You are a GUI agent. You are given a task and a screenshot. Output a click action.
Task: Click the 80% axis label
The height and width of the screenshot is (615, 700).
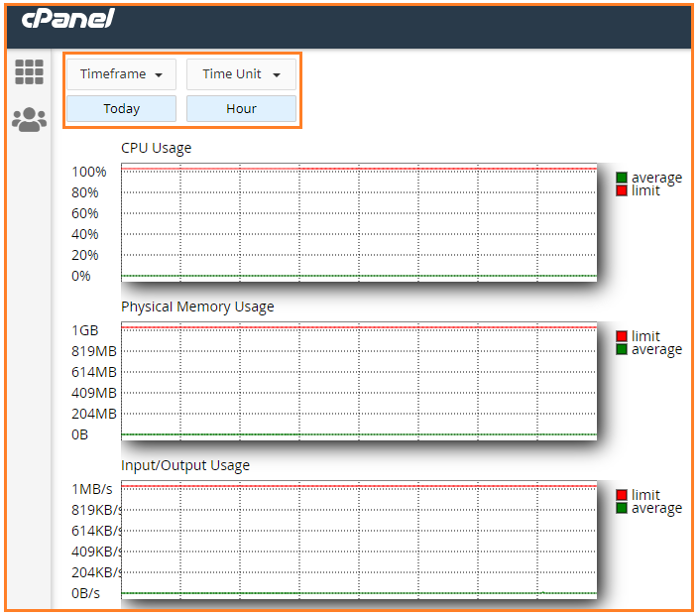point(85,193)
